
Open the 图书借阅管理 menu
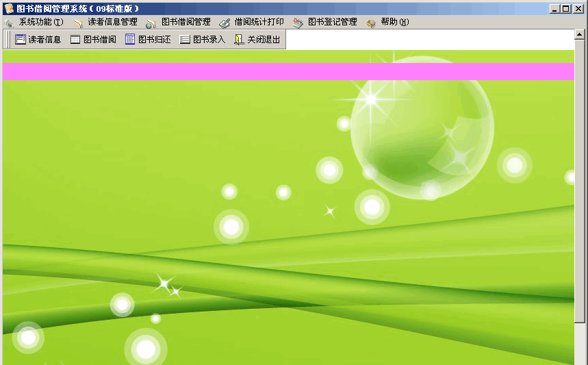point(186,22)
